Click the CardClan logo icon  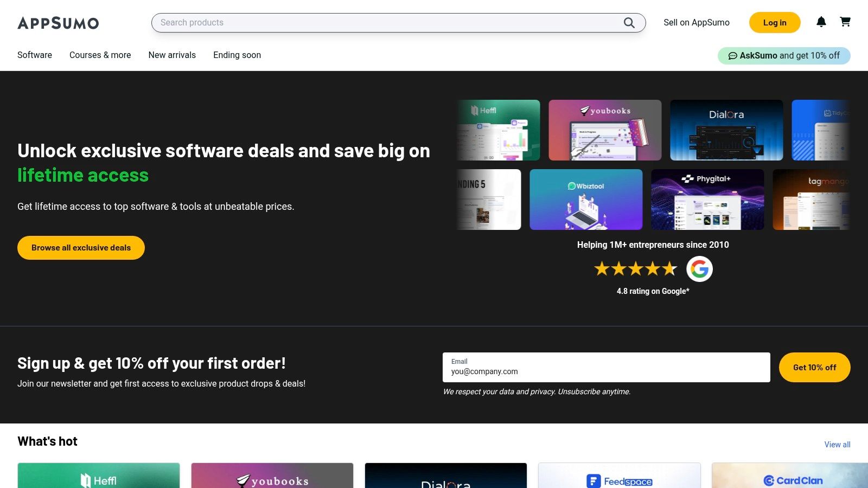pyautogui.click(x=769, y=481)
